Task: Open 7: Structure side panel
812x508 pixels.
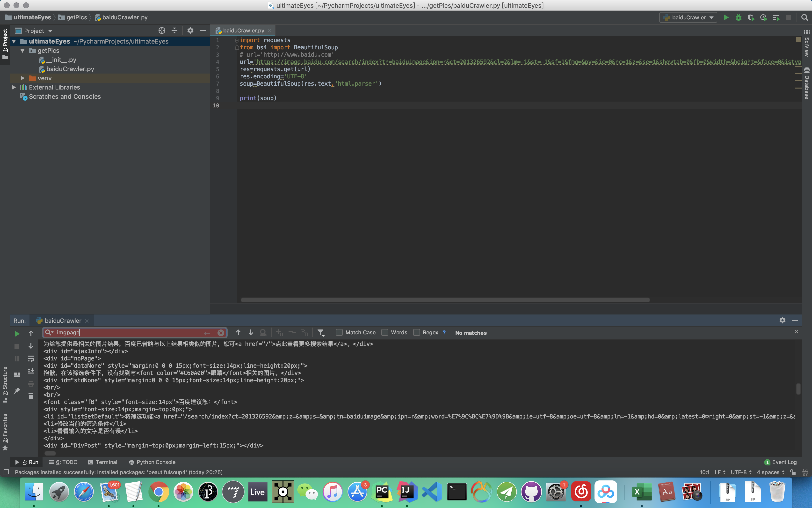Action: (x=5, y=384)
